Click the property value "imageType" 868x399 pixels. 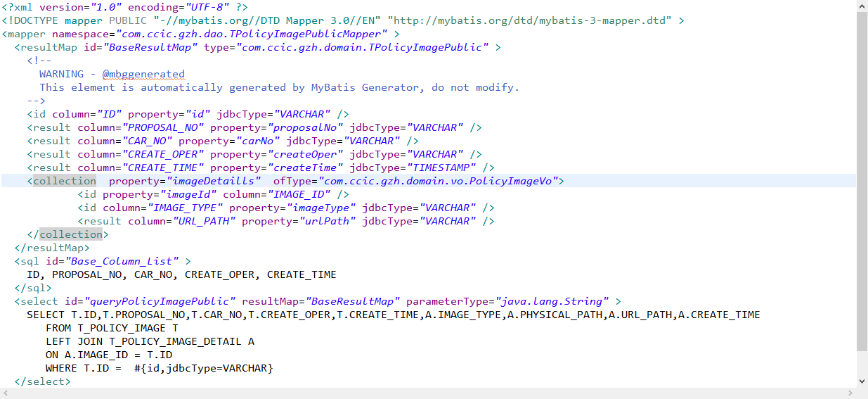pos(321,208)
